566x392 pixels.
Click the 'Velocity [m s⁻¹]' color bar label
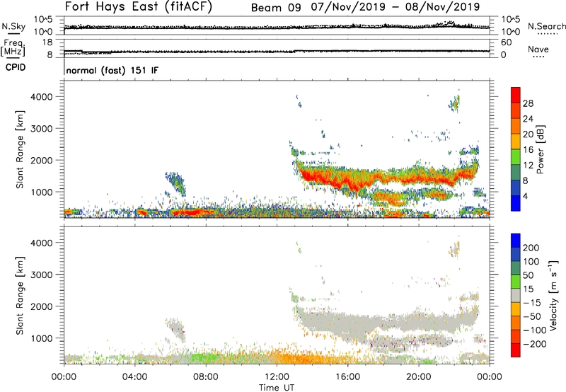tap(553, 295)
